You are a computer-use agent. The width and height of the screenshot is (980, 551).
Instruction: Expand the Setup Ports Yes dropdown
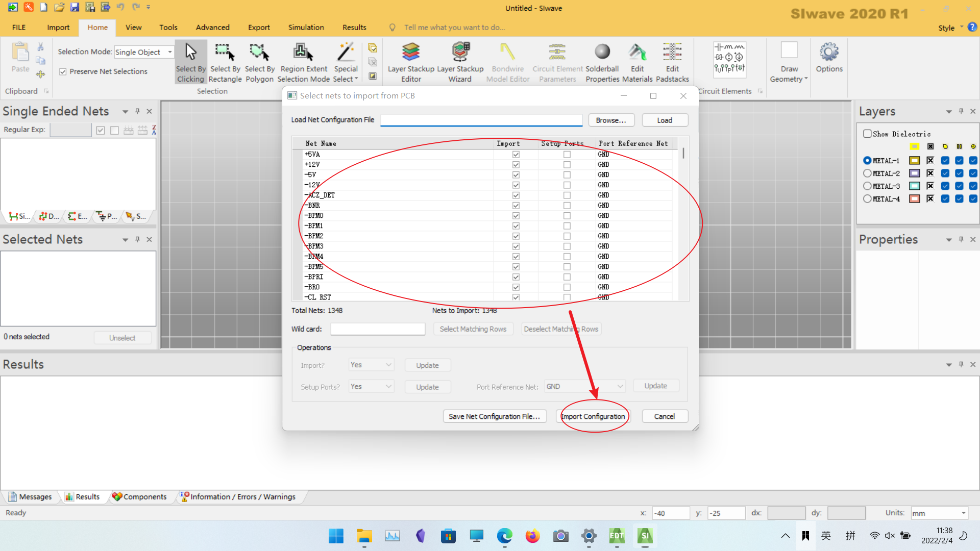[388, 387]
